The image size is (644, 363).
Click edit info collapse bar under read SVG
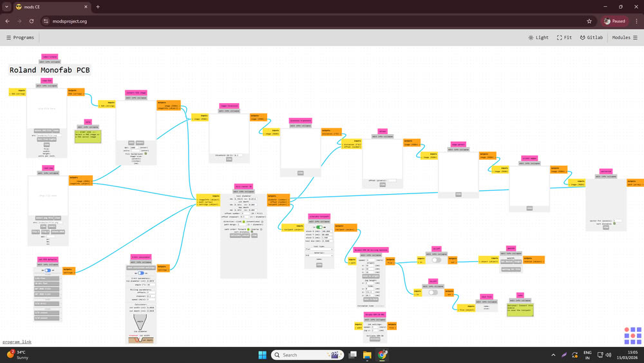tap(47, 86)
